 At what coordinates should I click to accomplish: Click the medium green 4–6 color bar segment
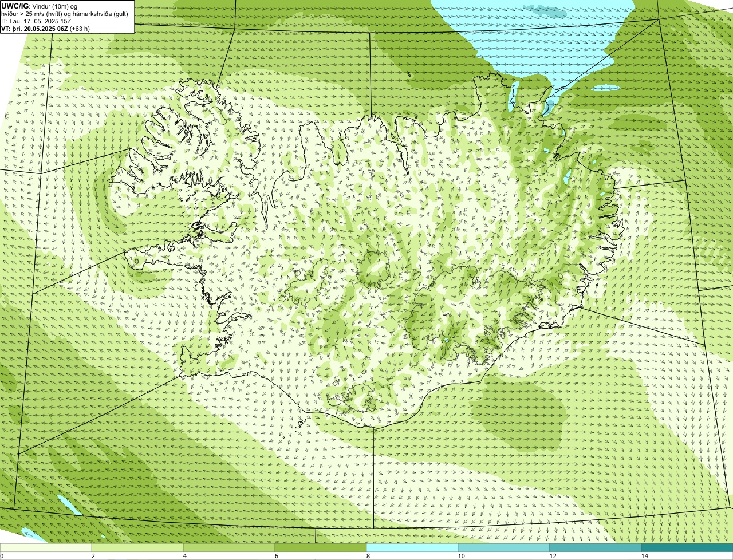(229, 547)
